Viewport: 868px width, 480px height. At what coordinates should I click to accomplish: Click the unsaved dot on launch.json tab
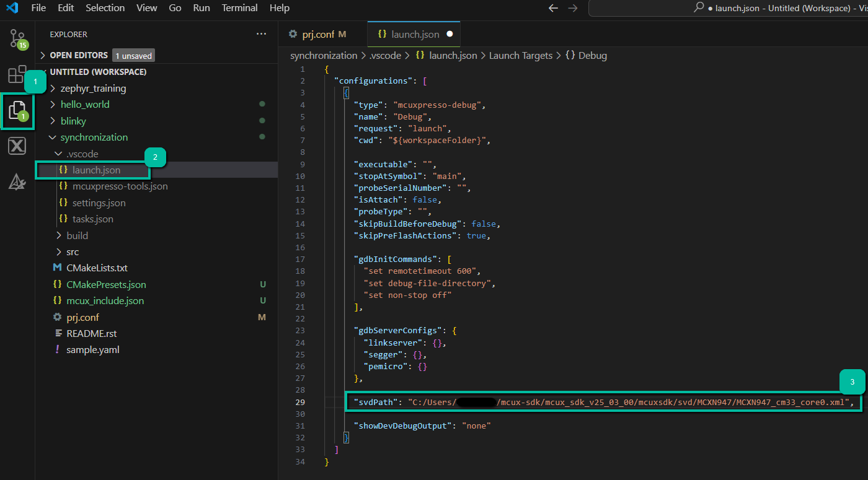[x=449, y=35]
